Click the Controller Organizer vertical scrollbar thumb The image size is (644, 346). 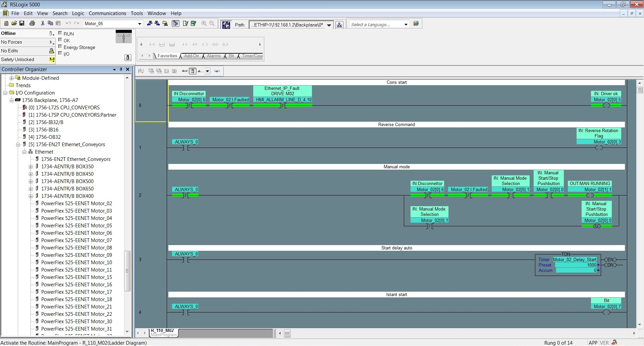[x=127, y=271]
